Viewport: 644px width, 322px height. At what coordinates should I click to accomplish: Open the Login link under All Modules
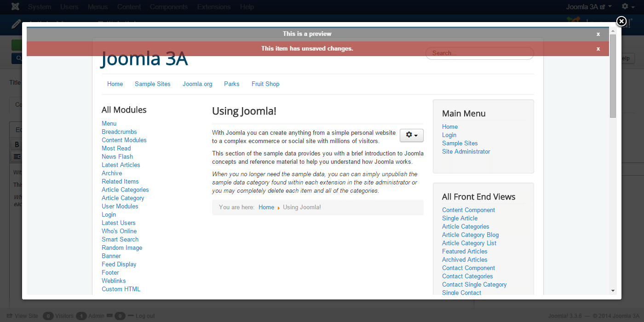109,215
